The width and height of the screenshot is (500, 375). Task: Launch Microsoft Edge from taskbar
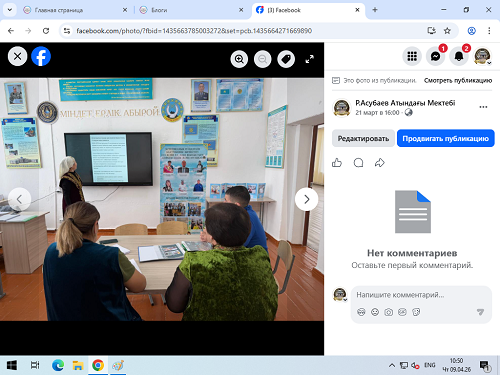pyautogui.click(x=58, y=365)
